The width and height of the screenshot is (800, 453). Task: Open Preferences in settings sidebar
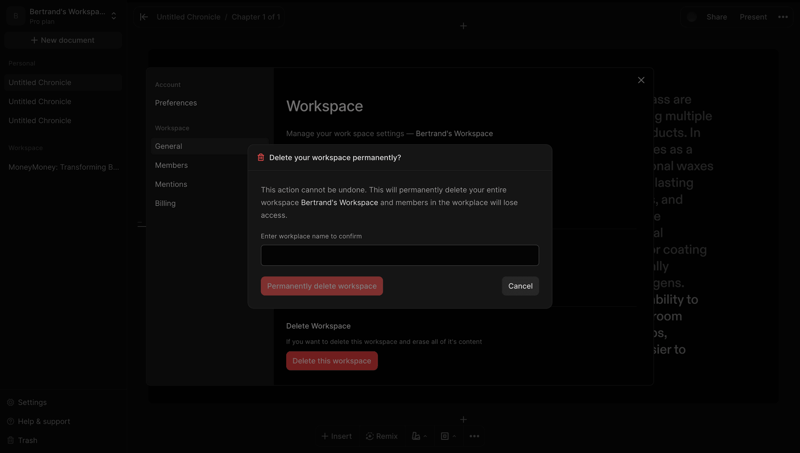[176, 103]
